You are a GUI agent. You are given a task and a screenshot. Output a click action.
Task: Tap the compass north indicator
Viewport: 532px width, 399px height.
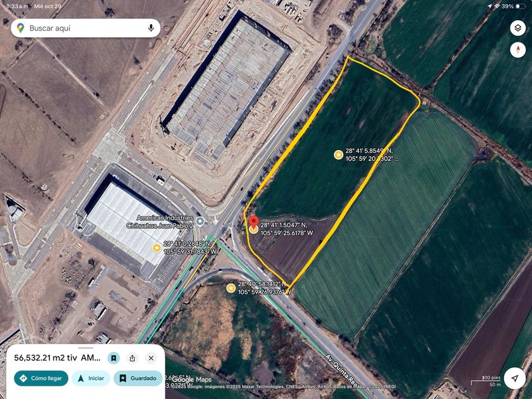pyautogui.click(x=518, y=50)
